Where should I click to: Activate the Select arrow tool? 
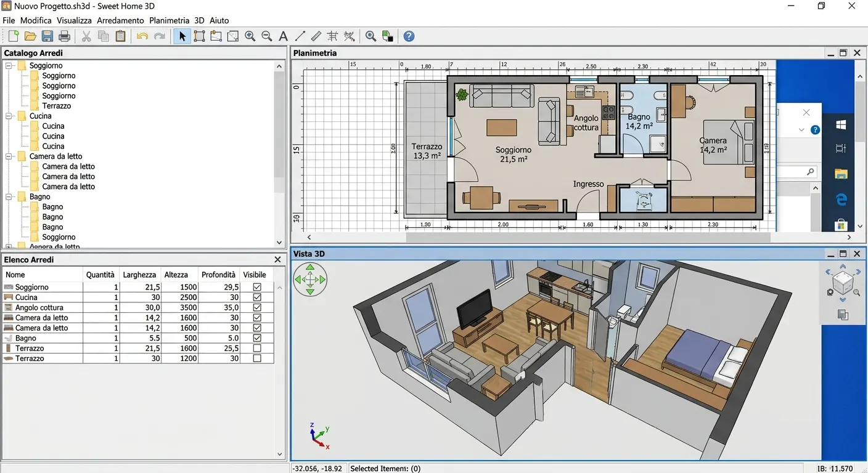tap(182, 36)
